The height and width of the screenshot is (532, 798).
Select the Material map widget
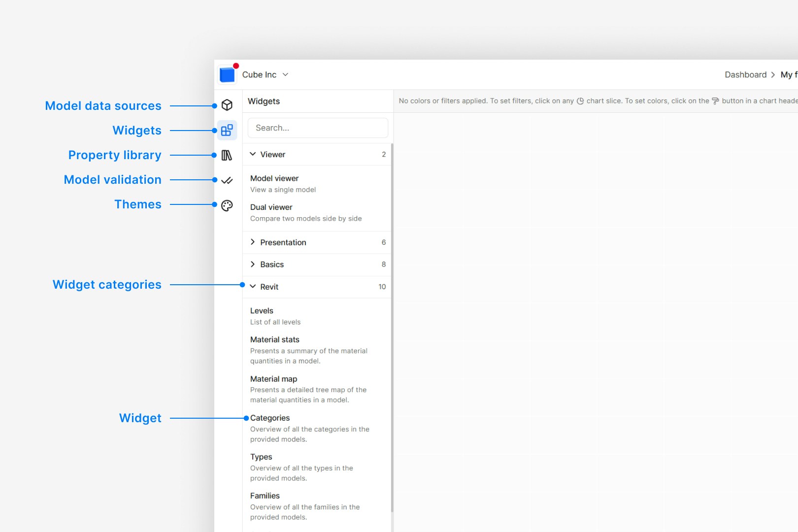pos(318,389)
